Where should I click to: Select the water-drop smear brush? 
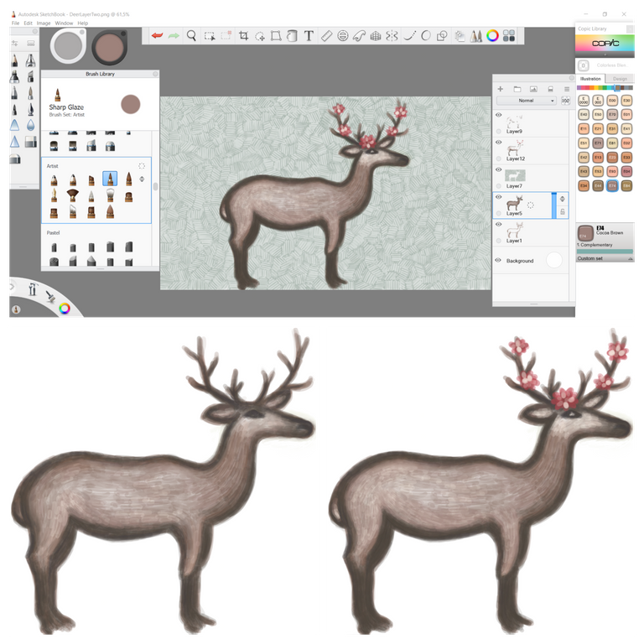click(30, 125)
